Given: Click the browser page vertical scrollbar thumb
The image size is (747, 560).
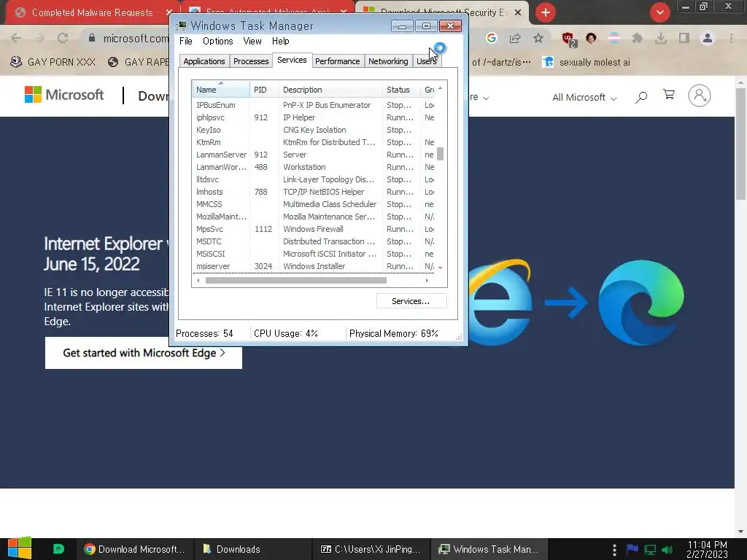Looking at the screenshot, I should [x=740, y=144].
